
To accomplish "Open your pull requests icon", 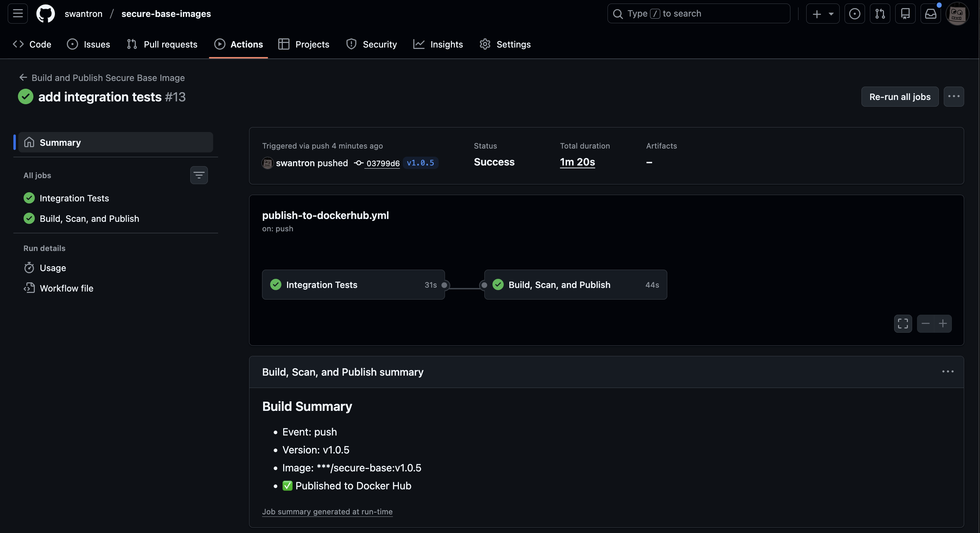I will tap(880, 13).
